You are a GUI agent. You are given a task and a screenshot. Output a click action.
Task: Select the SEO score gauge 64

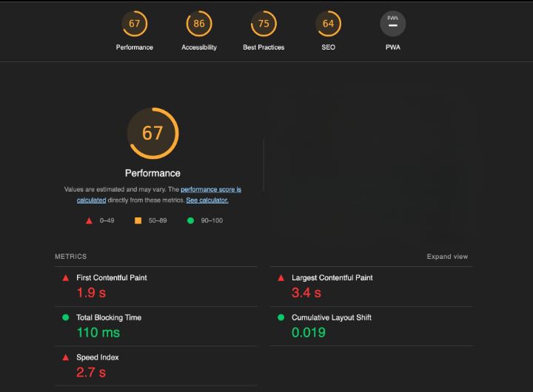[329, 24]
